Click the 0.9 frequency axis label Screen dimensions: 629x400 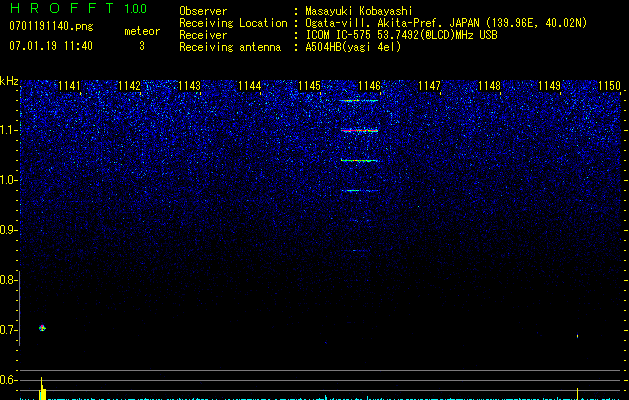(x=8, y=230)
